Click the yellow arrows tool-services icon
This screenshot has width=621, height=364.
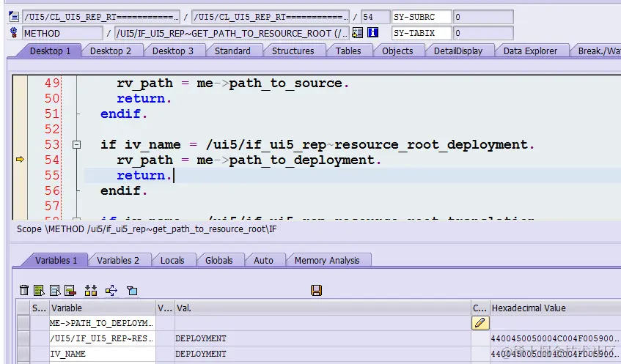[111, 291]
